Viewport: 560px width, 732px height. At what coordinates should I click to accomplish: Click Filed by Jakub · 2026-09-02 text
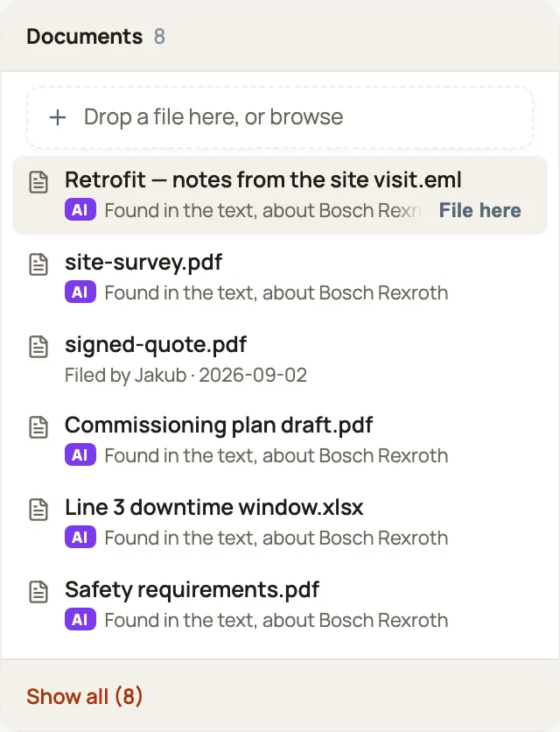point(185,375)
